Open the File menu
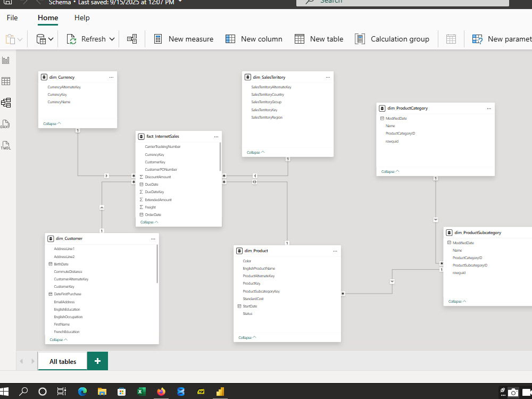This screenshot has height=399, width=532. pos(12,18)
